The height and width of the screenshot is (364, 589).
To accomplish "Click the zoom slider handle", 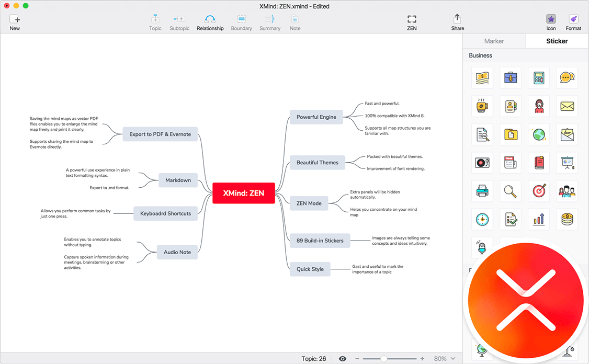I will [383, 359].
